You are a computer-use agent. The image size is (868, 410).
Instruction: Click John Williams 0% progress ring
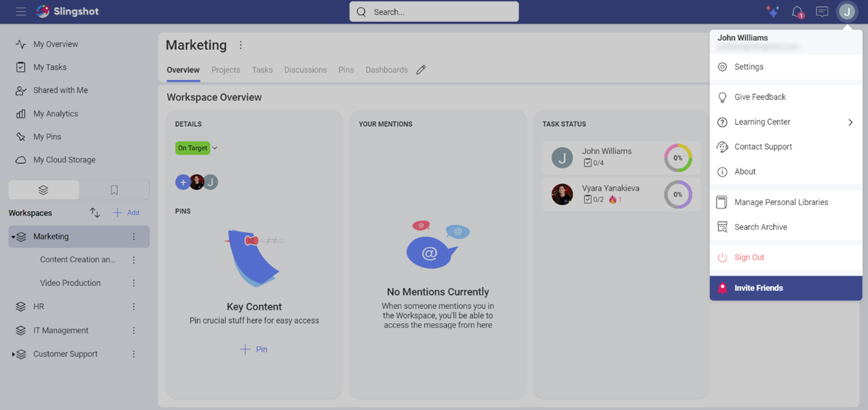(678, 158)
